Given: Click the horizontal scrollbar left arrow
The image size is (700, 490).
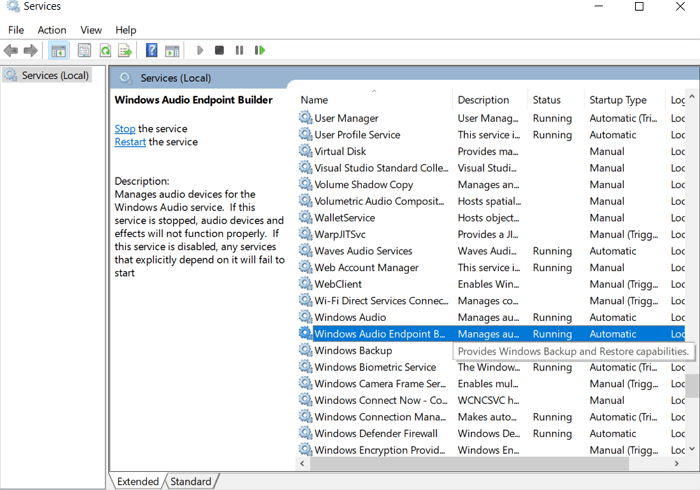Looking at the screenshot, I should coord(302,463).
